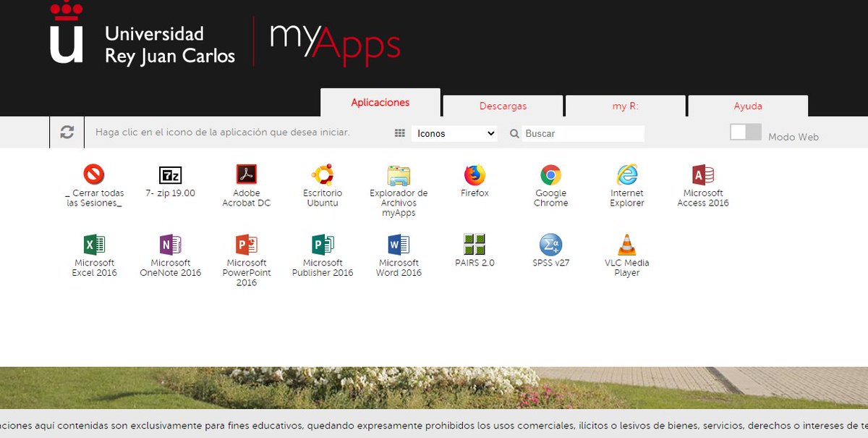Launch Firefox browser
Image resolution: width=868 pixels, height=438 pixels.
coord(475,174)
